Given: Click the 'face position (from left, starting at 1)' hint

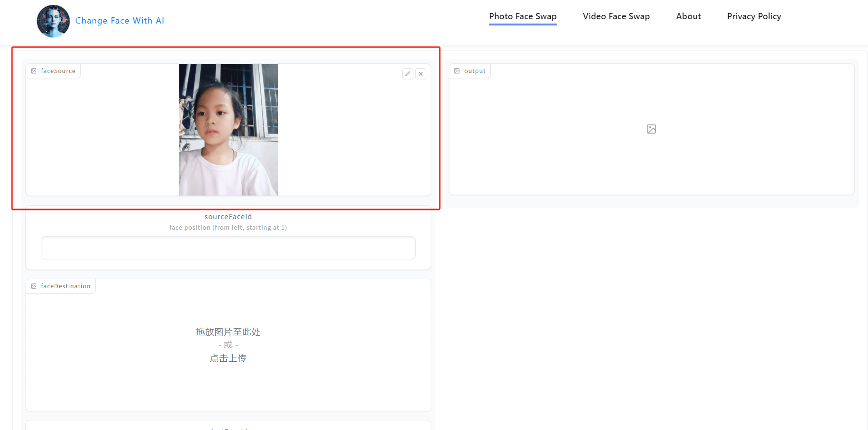Looking at the screenshot, I should (228, 228).
